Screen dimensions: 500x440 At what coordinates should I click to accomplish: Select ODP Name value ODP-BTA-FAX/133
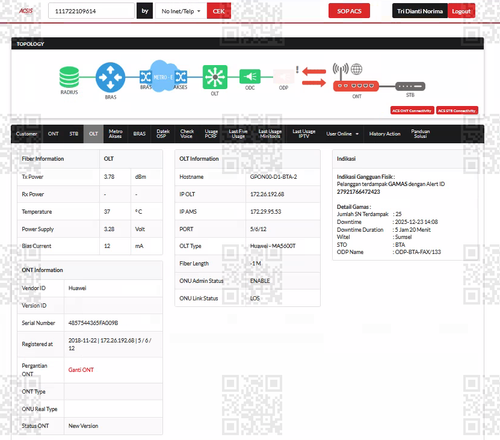tap(418, 252)
